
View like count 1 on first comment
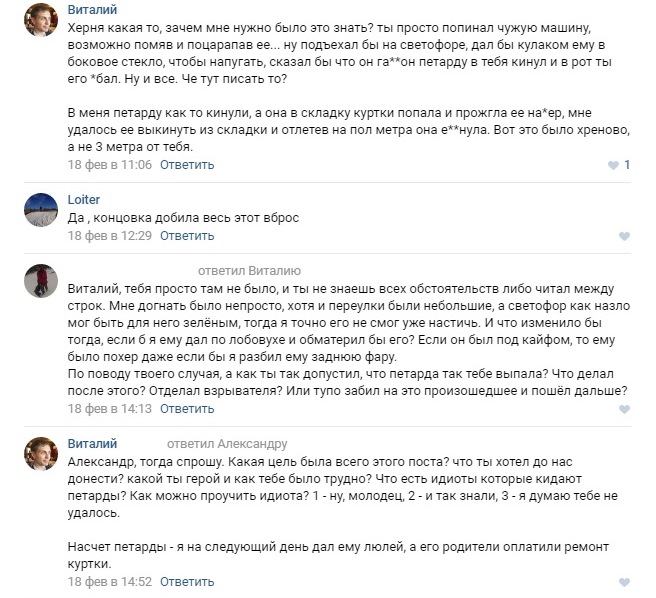coord(627,165)
